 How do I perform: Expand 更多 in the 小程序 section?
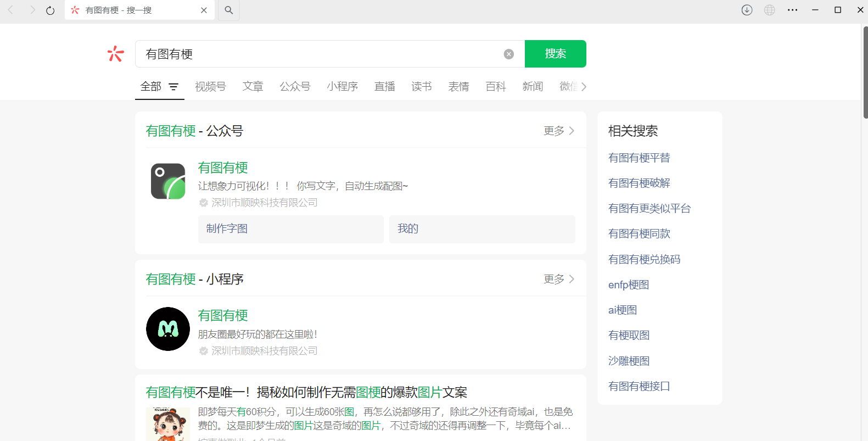[x=559, y=279]
